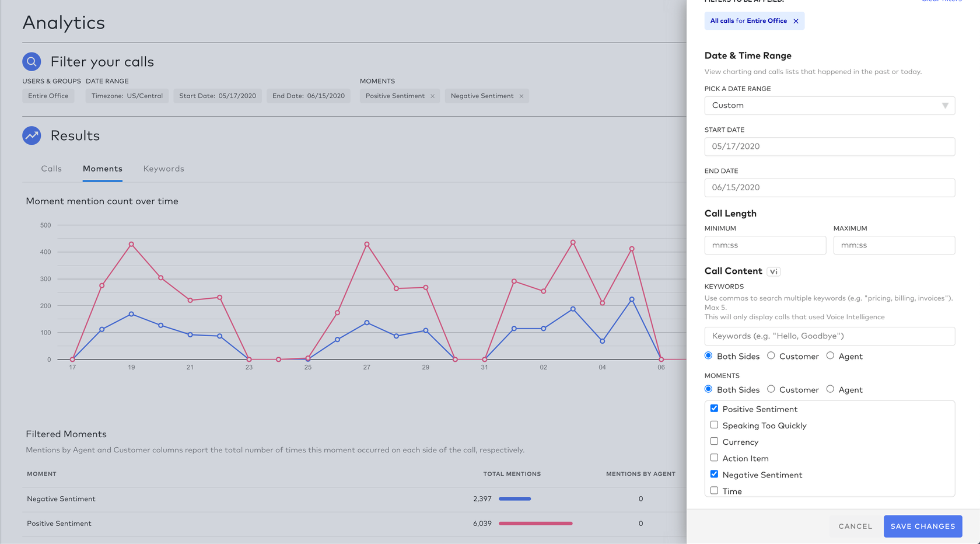
Task: Click the blue data point above day 27
Action: click(367, 323)
